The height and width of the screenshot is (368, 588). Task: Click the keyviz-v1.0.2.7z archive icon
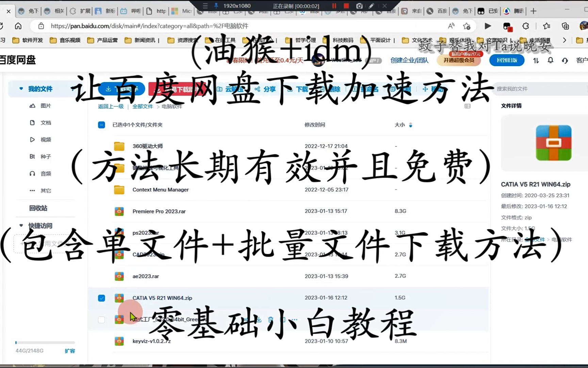click(119, 341)
